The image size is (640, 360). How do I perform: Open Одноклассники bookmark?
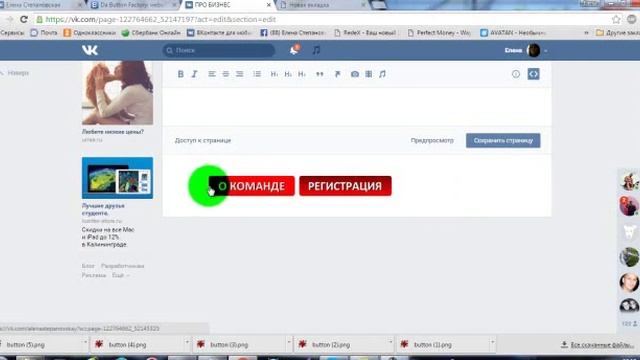tap(89, 33)
